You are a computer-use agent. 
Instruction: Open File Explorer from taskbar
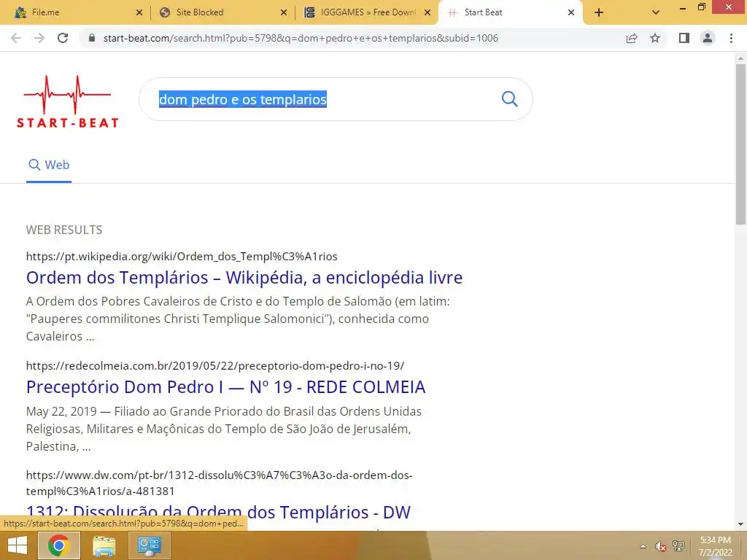coord(104,545)
